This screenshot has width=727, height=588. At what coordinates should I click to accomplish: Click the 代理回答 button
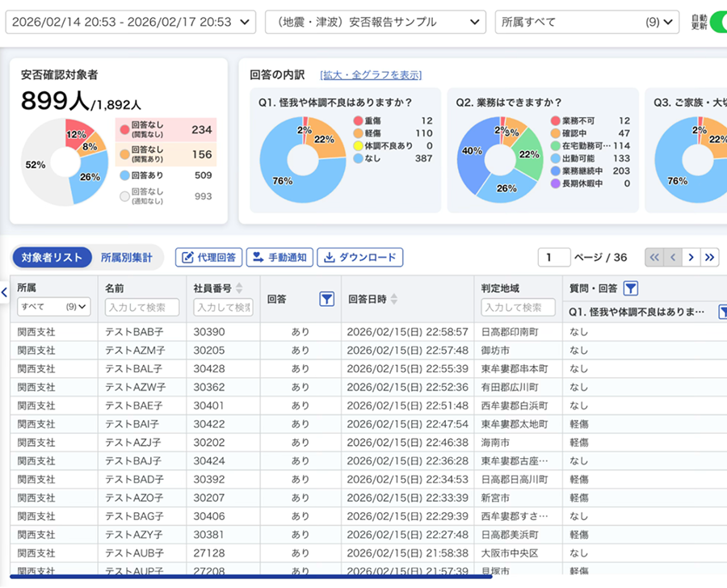208,258
